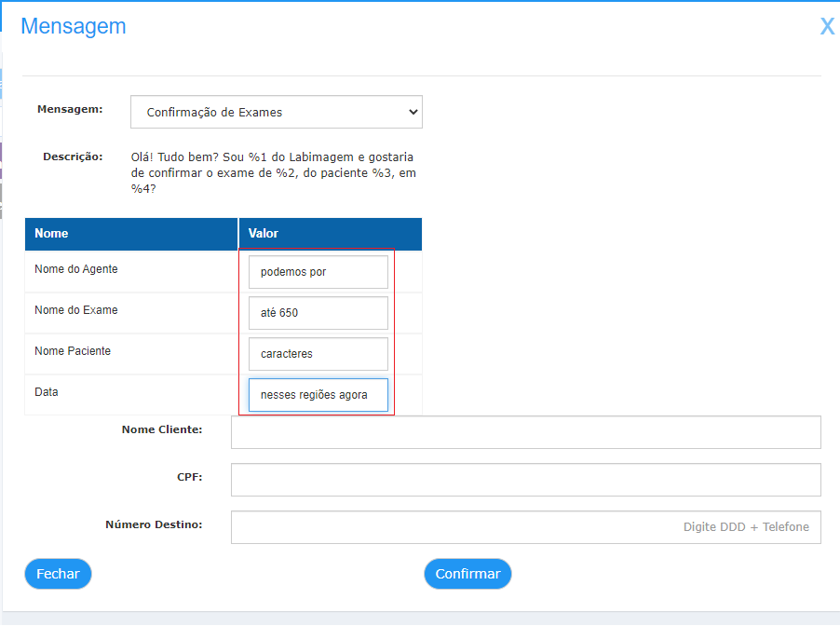Click the Nome column header
Screen dimensions: 840x626
[x=131, y=234]
